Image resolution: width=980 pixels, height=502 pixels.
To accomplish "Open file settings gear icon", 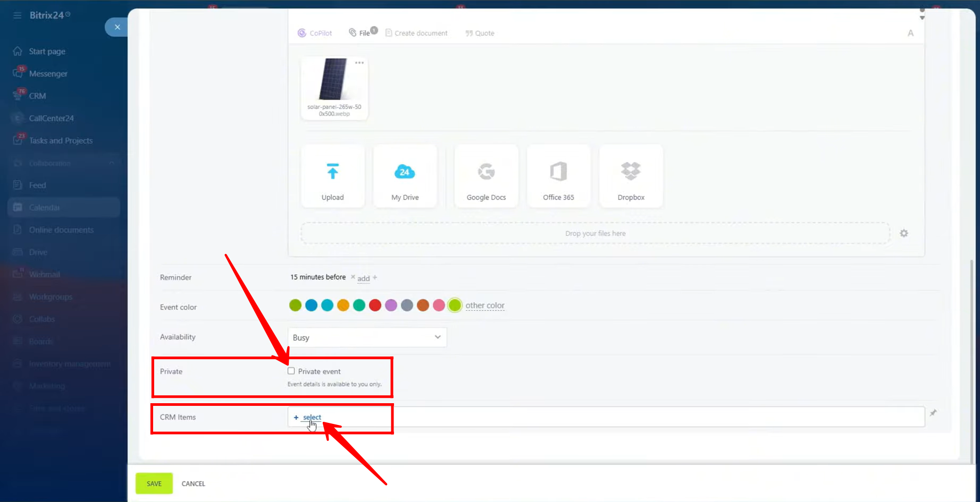I will coord(903,233).
